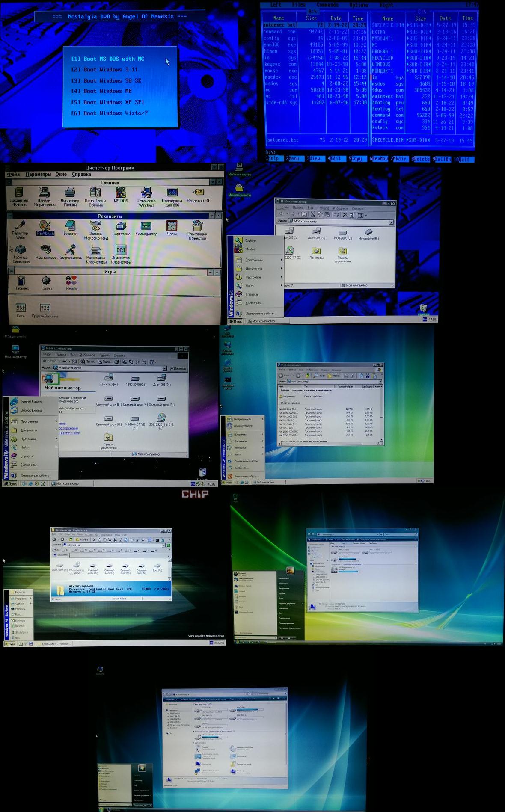Choose Shutdown in the Windows PE menu
Screen dimensions: 505x812
tap(21, 632)
